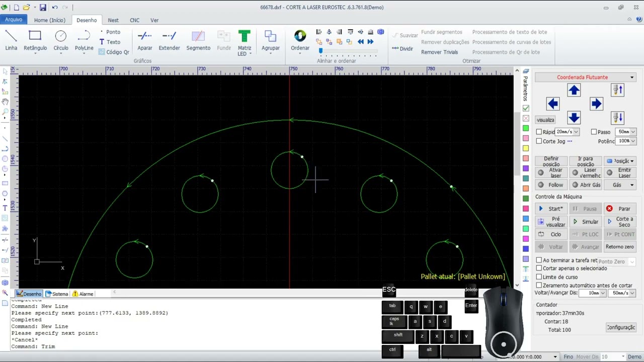644x362 pixels.
Task: Save the current file from quick toolbar
Action: click(x=43, y=8)
